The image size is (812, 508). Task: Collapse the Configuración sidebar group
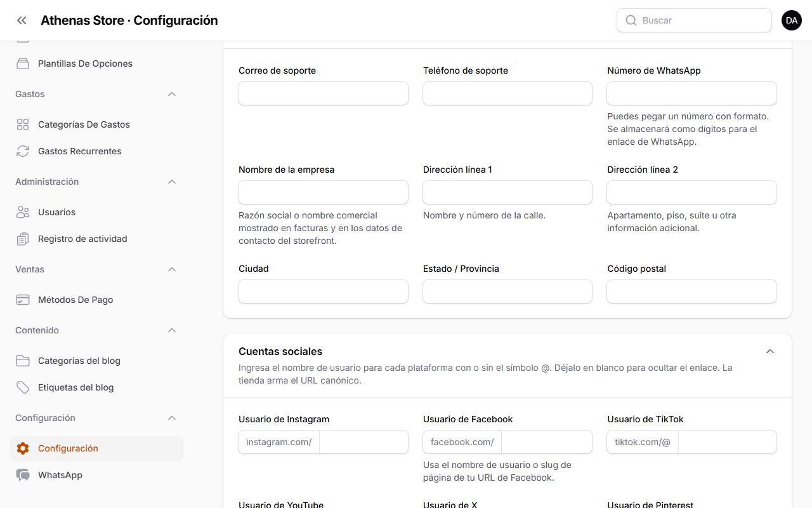tap(171, 418)
